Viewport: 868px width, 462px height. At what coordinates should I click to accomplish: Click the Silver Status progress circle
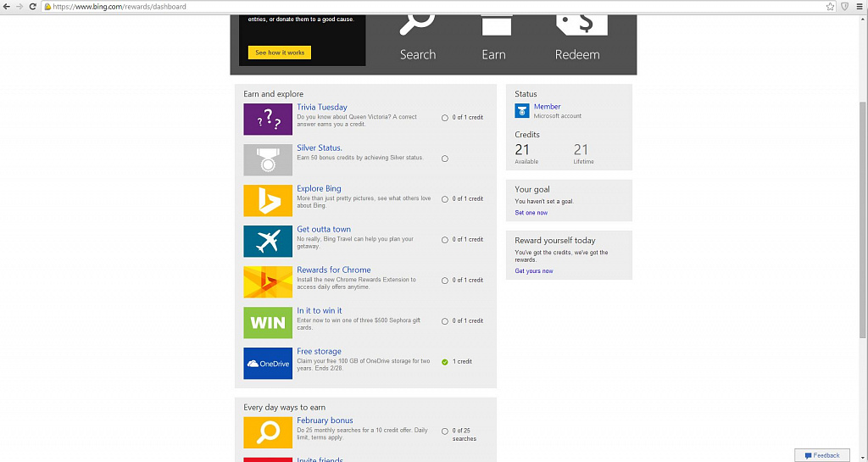click(444, 159)
